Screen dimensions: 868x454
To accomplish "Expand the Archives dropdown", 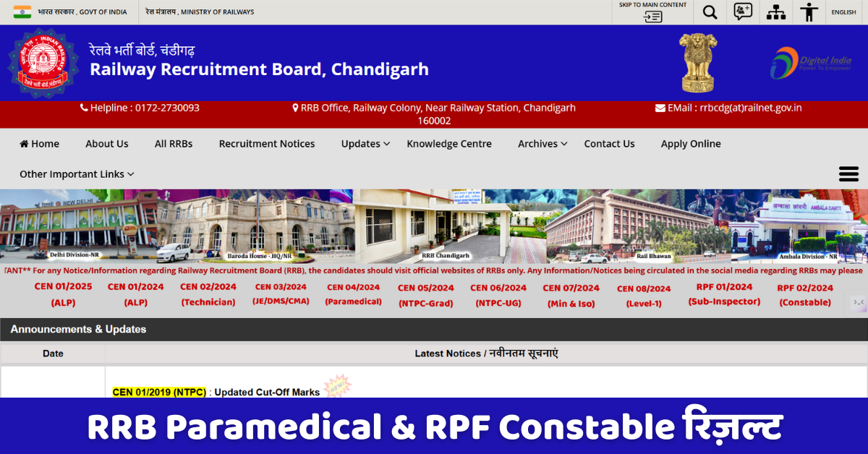I will pos(542,144).
